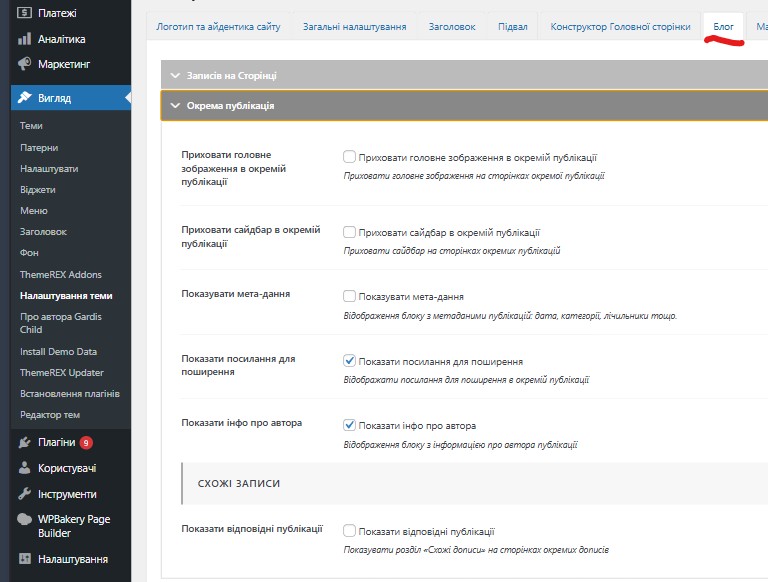This screenshot has height=582, width=768.
Task: Click the red 9 plugin updates badge
Action: (86, 443)
